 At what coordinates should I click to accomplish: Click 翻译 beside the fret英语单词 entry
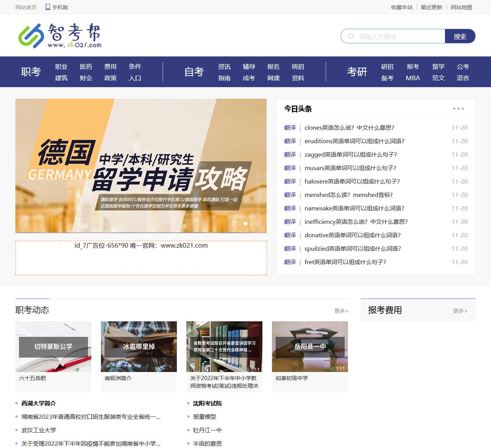(x=290, y=262)
